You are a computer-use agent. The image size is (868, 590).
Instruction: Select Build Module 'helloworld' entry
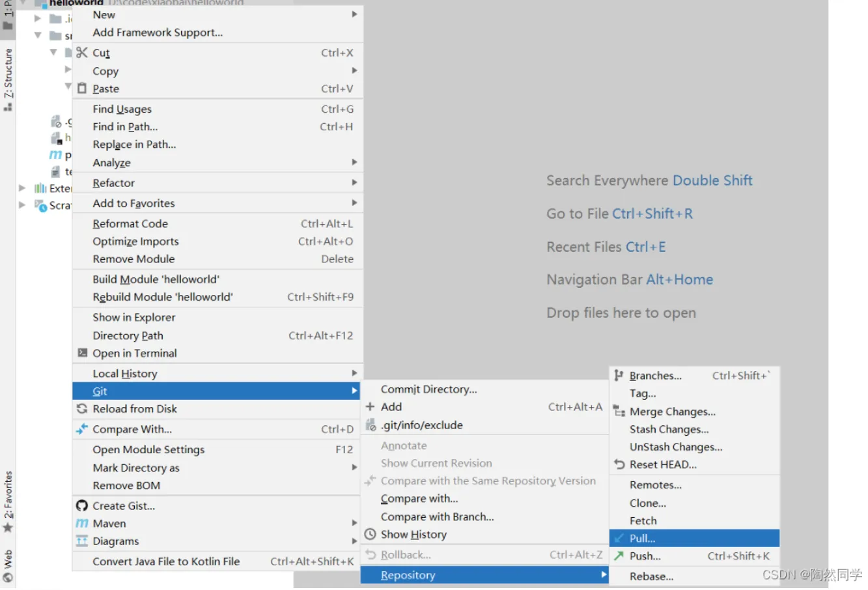click(217, 279)
